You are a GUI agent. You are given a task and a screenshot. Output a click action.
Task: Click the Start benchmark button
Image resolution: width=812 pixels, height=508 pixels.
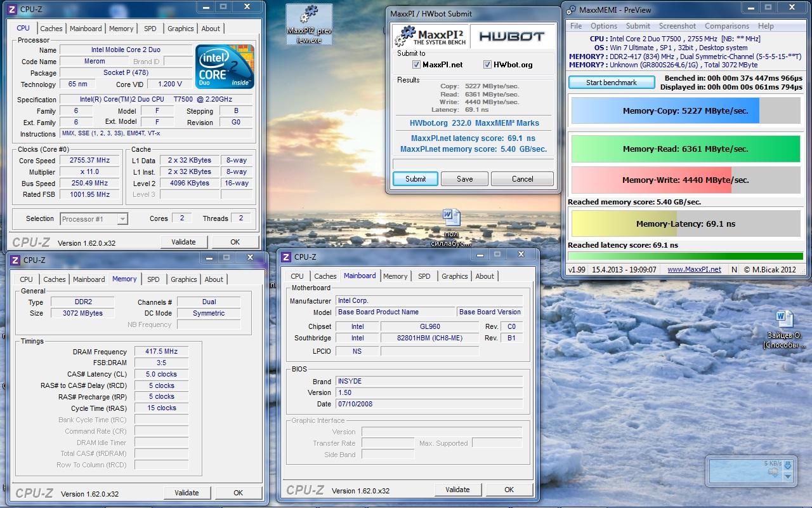coord(612,83)
